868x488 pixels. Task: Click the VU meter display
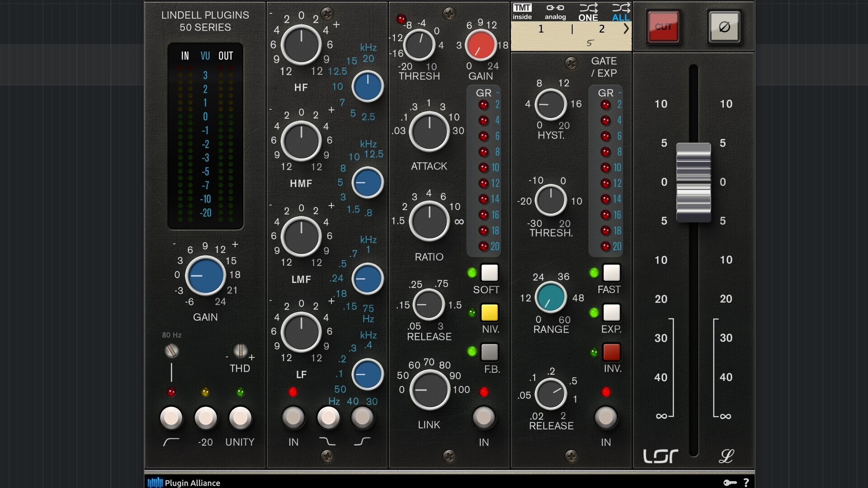[205, 136]
